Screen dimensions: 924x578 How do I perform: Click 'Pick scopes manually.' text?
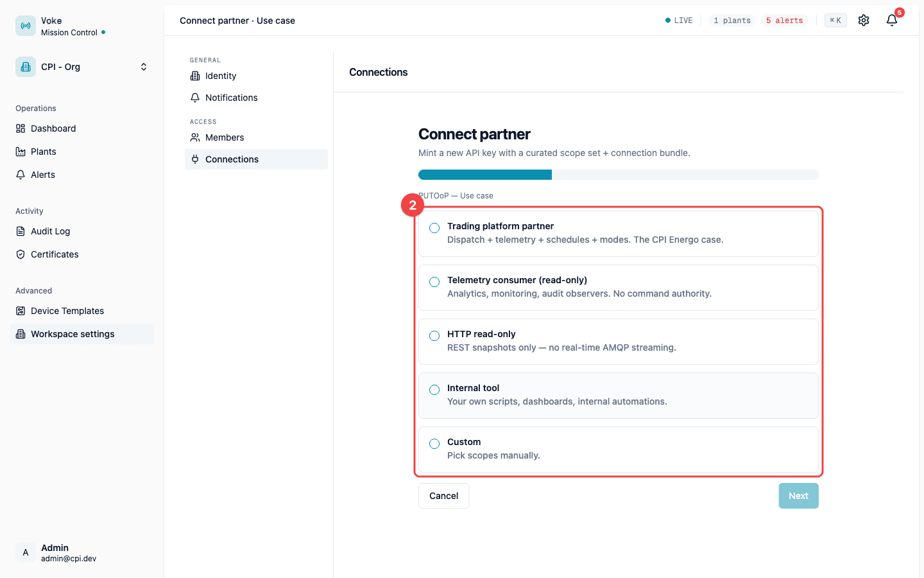493,455
